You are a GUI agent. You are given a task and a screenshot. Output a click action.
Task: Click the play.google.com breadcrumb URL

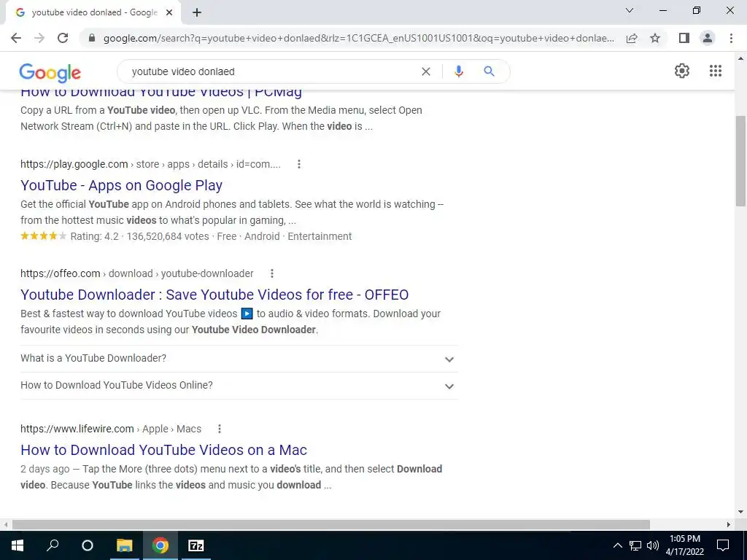pos(150,164)
